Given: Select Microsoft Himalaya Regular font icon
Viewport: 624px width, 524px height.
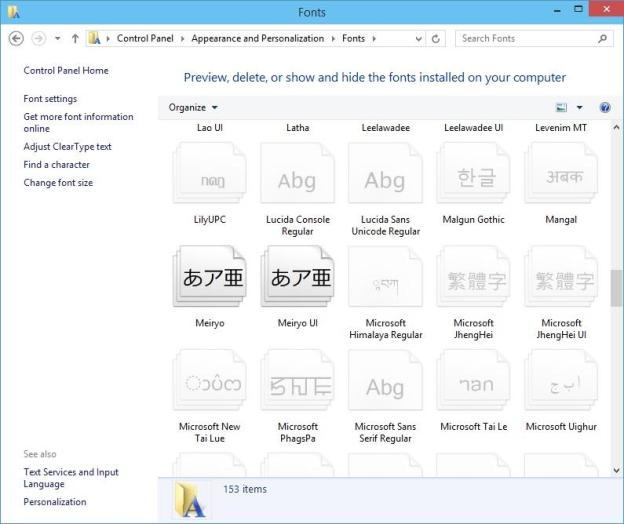Looking at the screenshot, I should [385, 277].
